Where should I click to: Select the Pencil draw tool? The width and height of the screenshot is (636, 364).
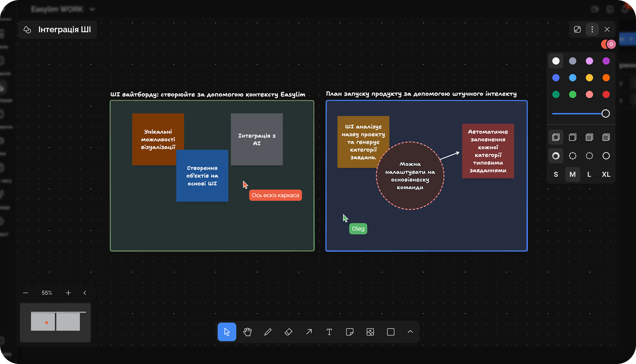tap(268, 332)
